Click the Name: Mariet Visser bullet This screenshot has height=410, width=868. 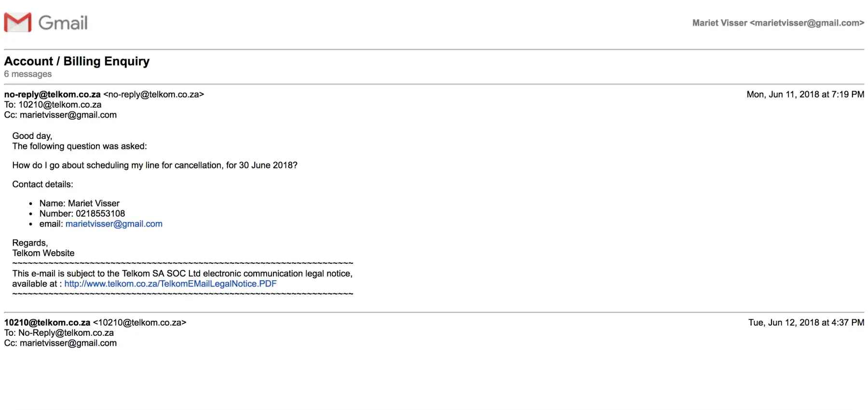click(79, 203)
